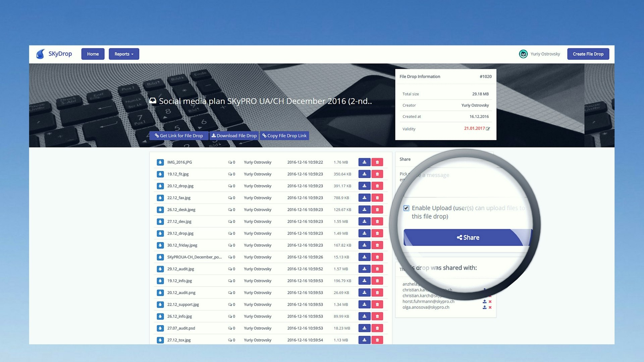Delete the 19.12_fit.jpg file
644x362 pixels.
point(377,174)
